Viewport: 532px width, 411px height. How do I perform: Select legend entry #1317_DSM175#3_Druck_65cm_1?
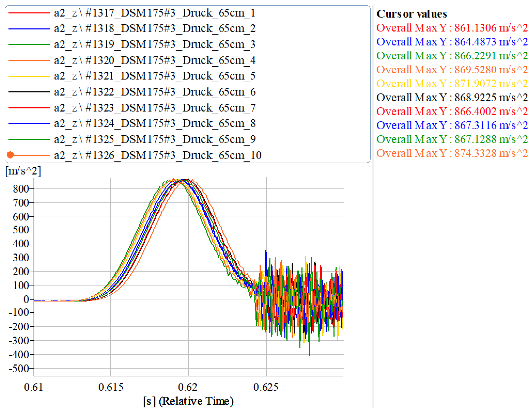coord(155,13)
